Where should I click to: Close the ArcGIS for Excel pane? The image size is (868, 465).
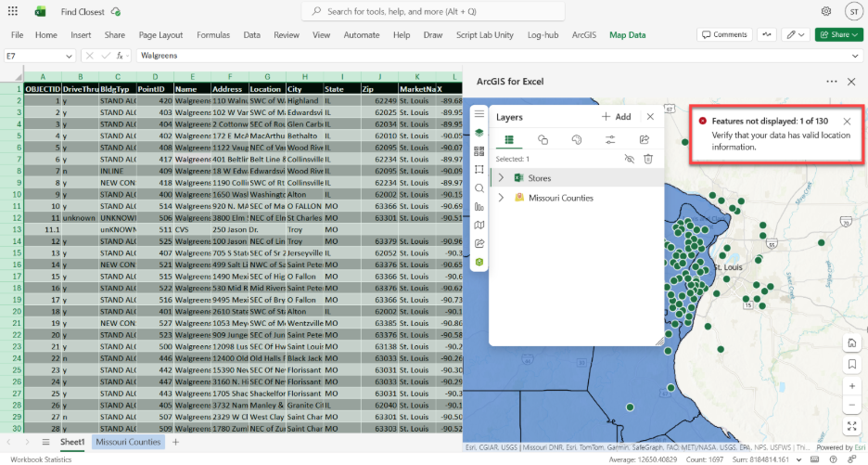pyautogui.click(x=851, y=82)
